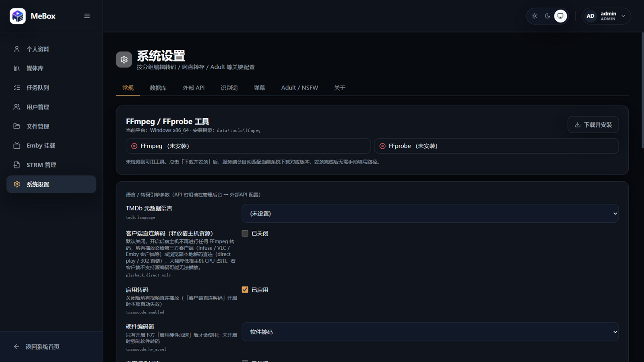Click 下载并安装 button
The width and height of the screenshot is (644, 362).
tap(593, 125)
